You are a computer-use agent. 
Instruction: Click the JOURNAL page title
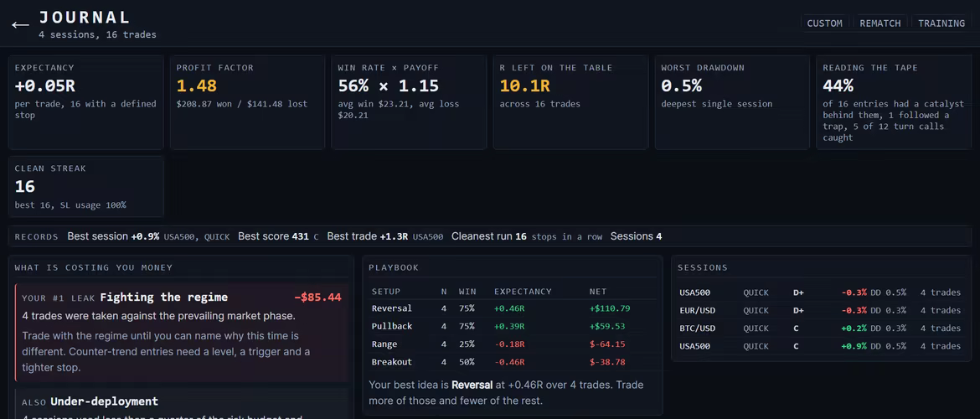pos(85,17)
